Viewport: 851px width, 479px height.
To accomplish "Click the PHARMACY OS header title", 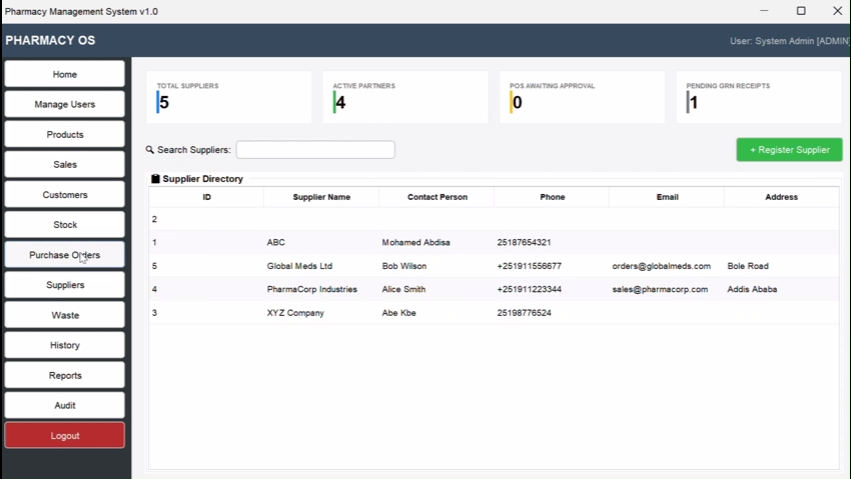I will 50,40.
